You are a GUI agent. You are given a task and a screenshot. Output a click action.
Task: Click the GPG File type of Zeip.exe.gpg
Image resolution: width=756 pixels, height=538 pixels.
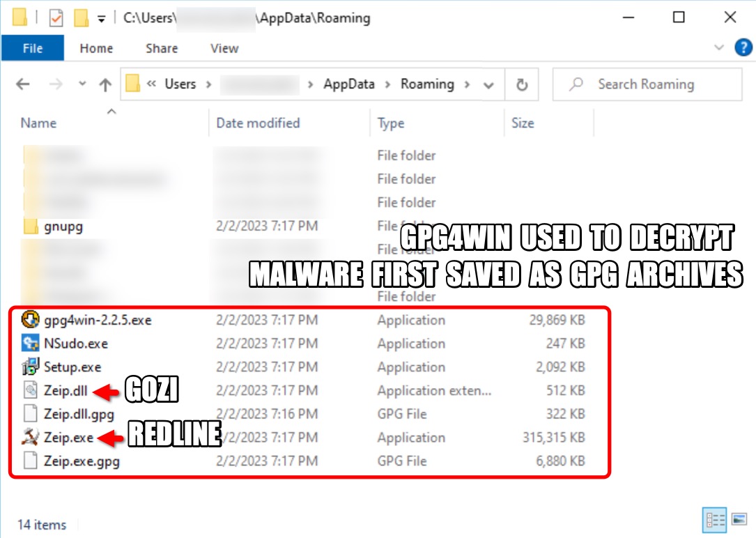click(401, 461)
